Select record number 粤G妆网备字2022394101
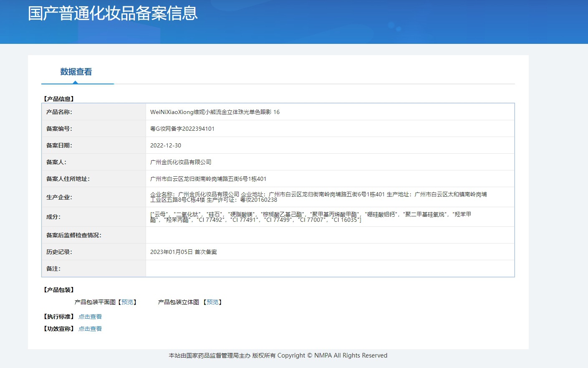Viewport: 588px width, 368px height. click(182, 129)
